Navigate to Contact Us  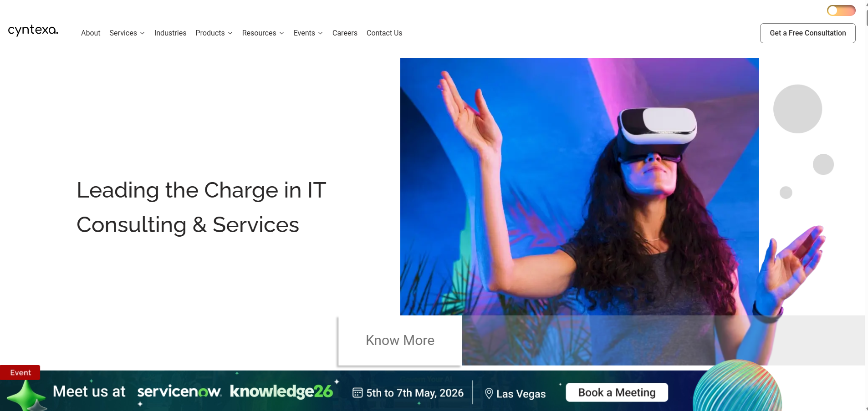pos(384,33)
